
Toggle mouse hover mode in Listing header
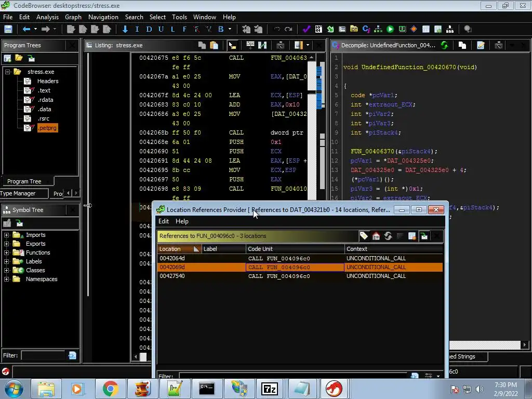pyautogui.click(x=232, y=45)
